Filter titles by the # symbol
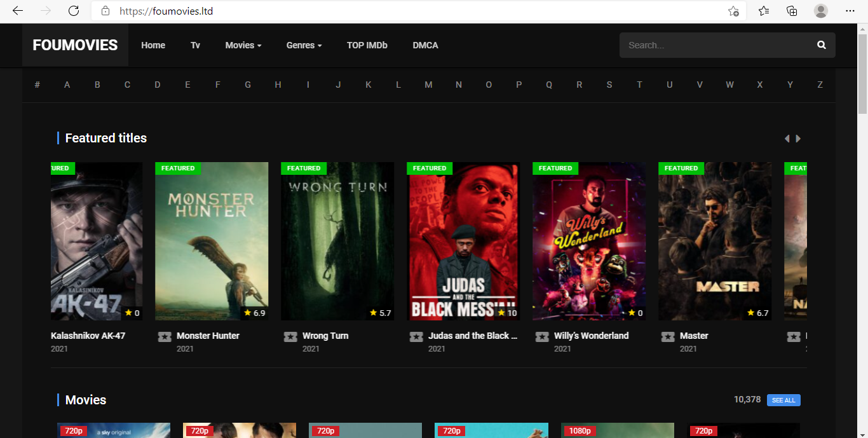The image size is (868, 438). coord(37,85)
